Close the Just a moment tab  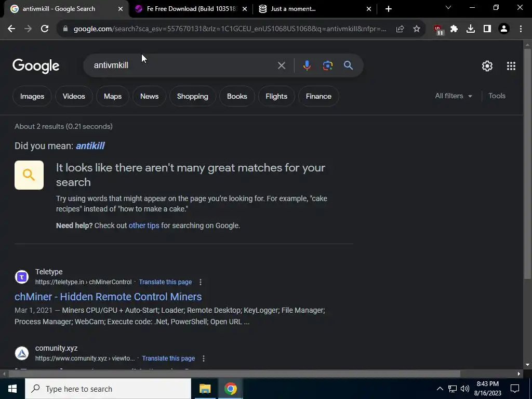(x=369, y=9)
